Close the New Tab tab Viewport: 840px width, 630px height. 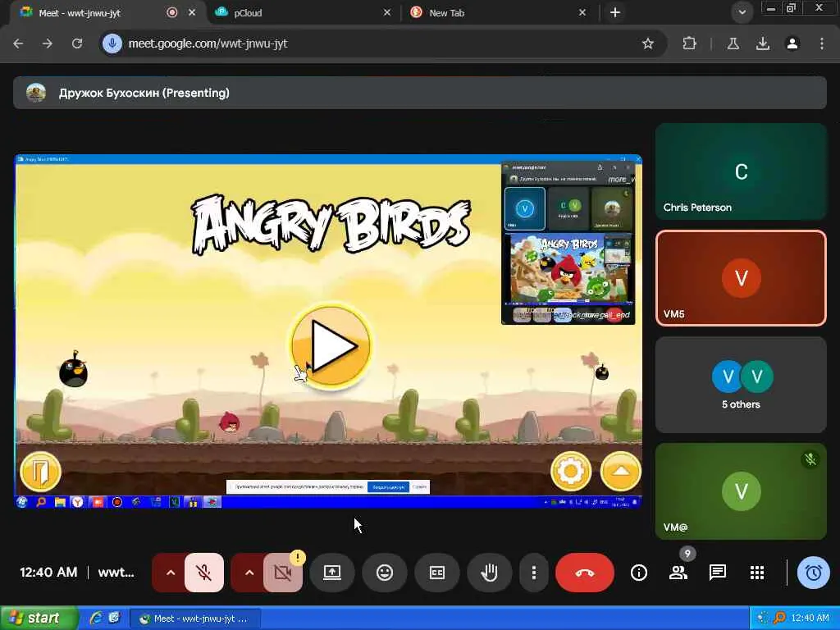coord(582,12)
